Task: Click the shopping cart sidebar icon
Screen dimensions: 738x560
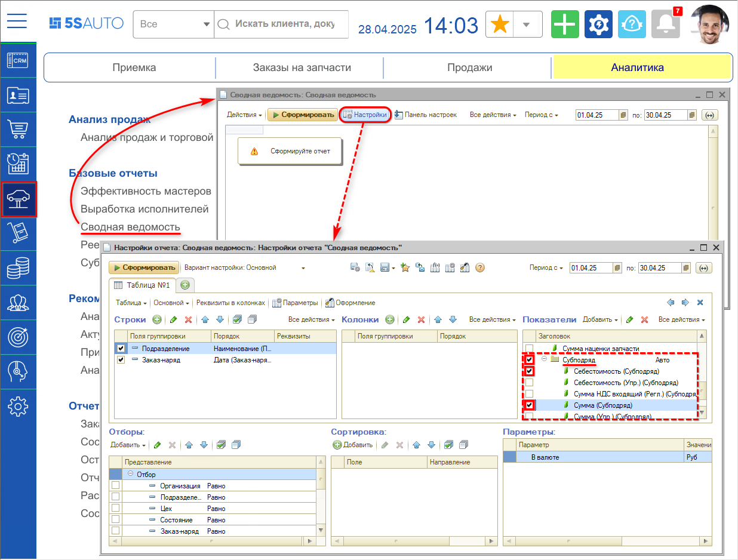Action: point(18,129)
